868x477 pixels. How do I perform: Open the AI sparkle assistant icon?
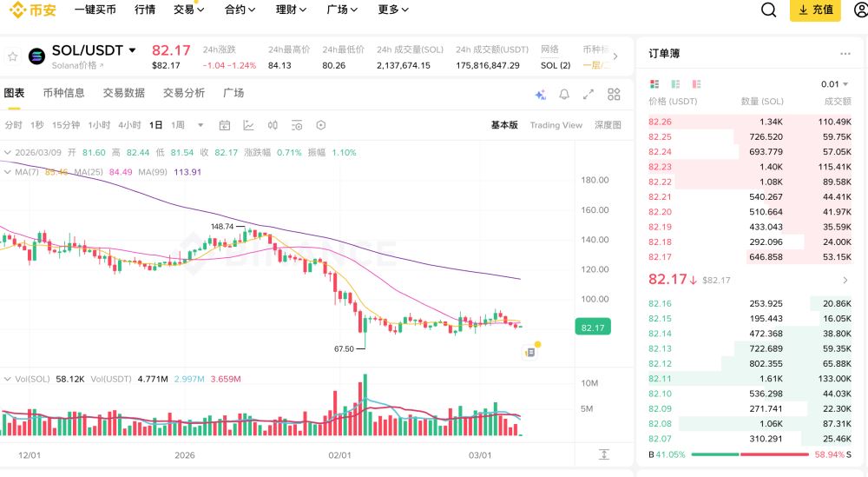(x=540, y=94)
